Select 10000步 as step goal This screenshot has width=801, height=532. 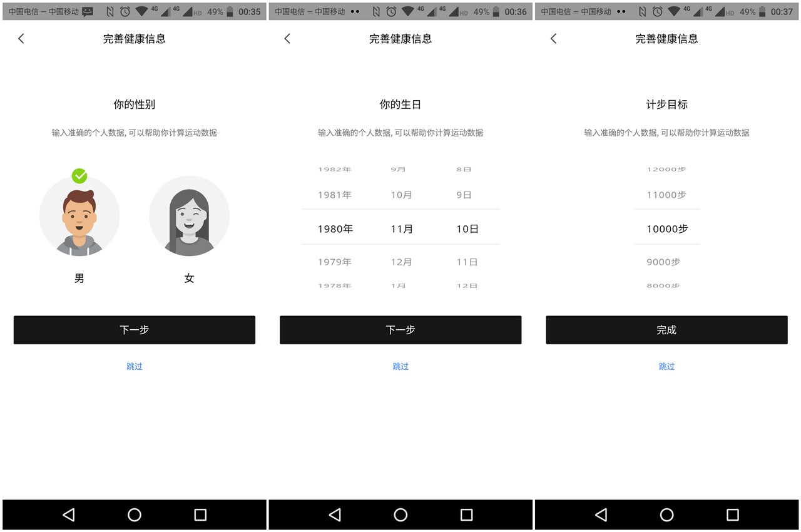[x=666, y=228]
